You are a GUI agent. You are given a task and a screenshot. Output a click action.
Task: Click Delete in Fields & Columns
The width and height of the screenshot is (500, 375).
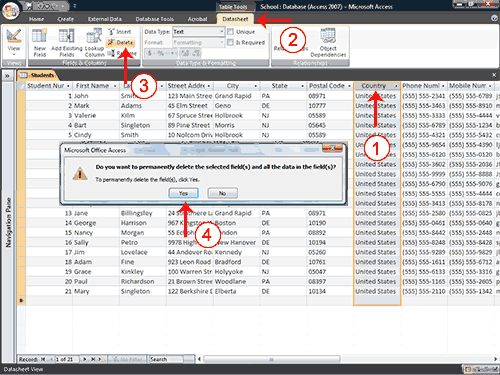(121, 42)
